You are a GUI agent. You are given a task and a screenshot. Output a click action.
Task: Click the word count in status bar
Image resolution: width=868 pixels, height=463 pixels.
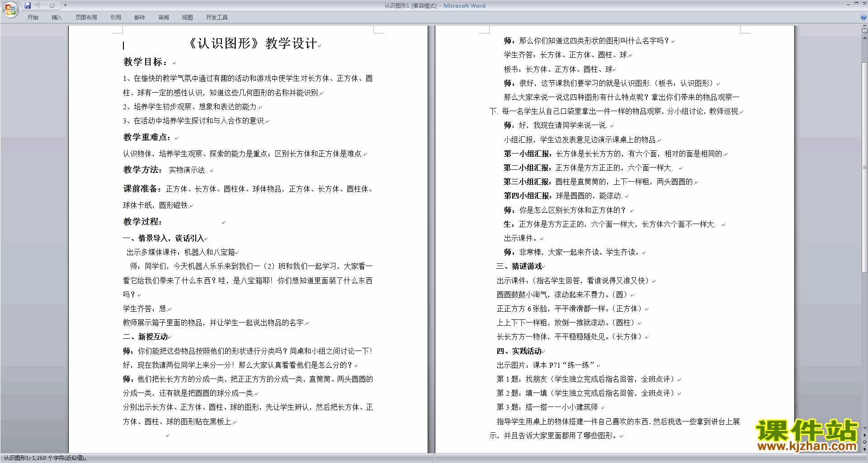[x=45, y=458]
